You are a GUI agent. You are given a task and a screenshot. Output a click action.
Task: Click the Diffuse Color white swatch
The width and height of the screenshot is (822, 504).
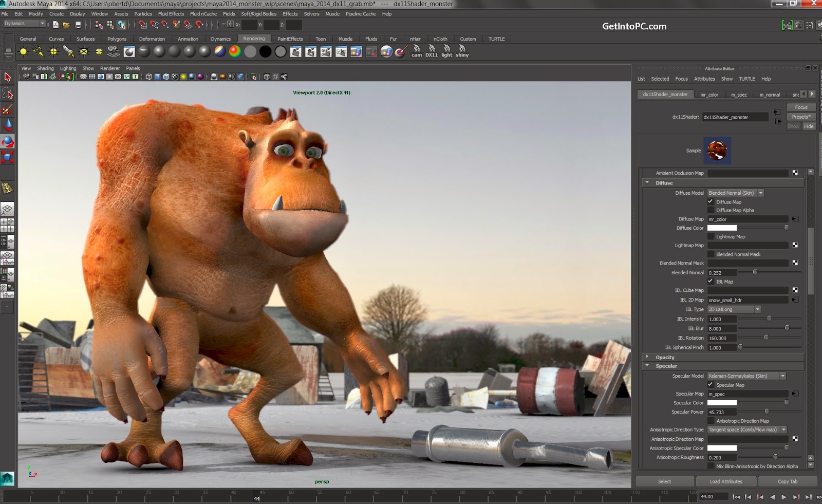722,228
